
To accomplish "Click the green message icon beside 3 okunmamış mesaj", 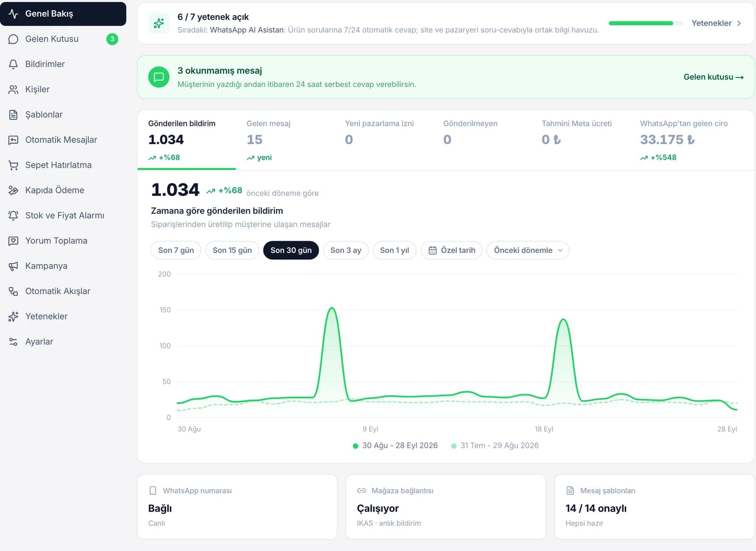I will 159,77.
